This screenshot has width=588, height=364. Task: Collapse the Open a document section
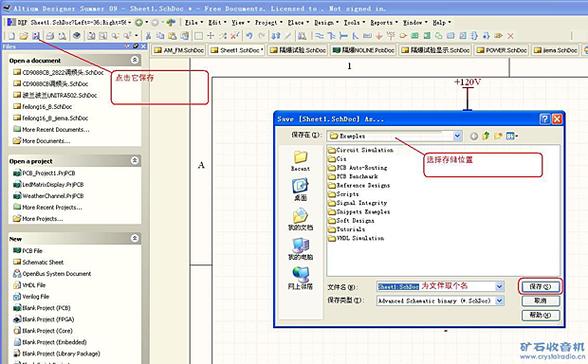point(135,60)
